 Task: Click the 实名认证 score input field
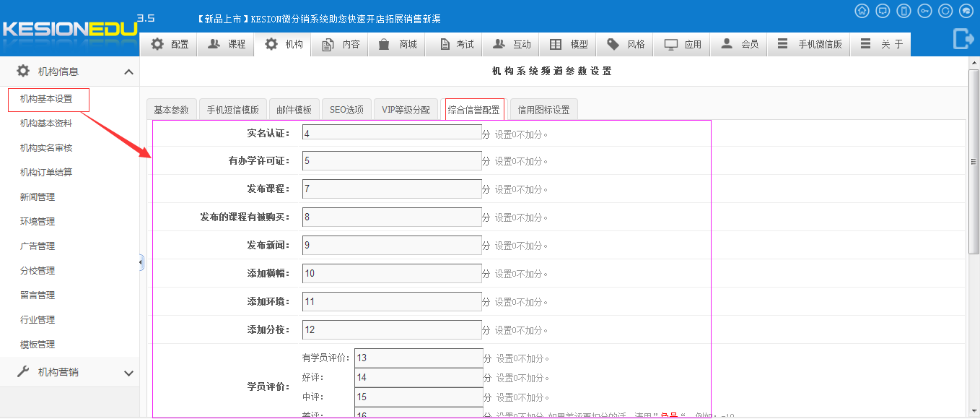coord(392,133)
